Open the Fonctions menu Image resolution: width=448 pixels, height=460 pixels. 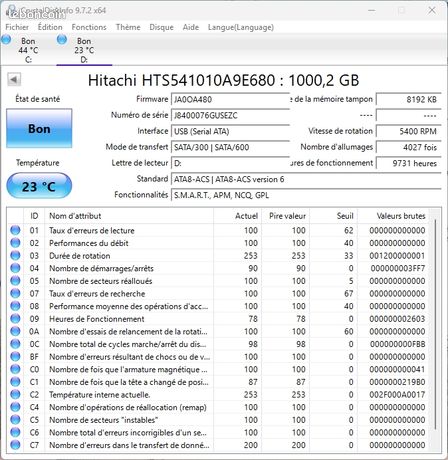[x=89, y=27]
